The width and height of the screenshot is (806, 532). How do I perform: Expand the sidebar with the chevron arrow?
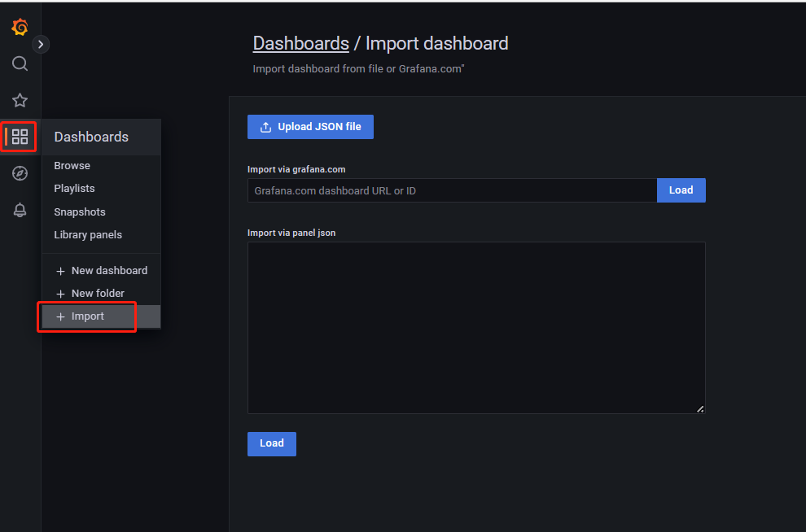click(41, 45)
